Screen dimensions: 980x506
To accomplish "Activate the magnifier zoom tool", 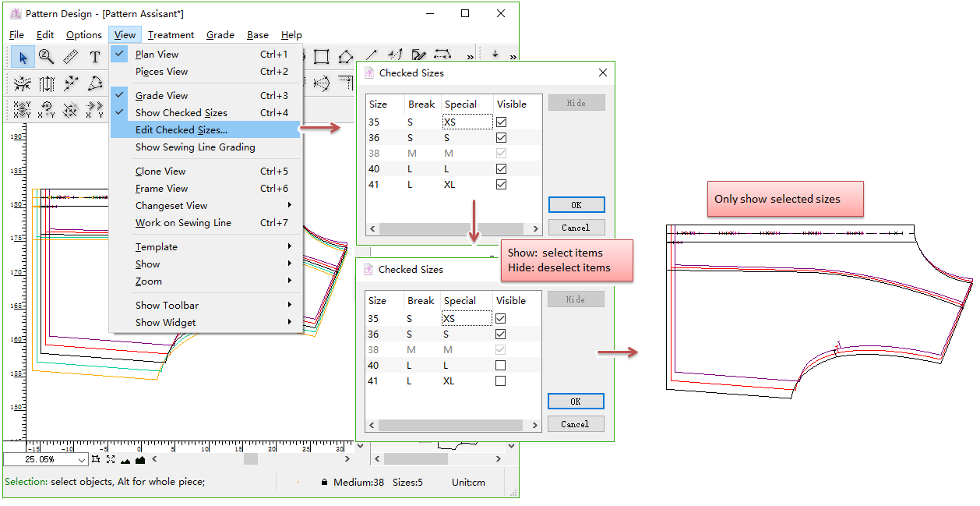I will click(47, 57).
